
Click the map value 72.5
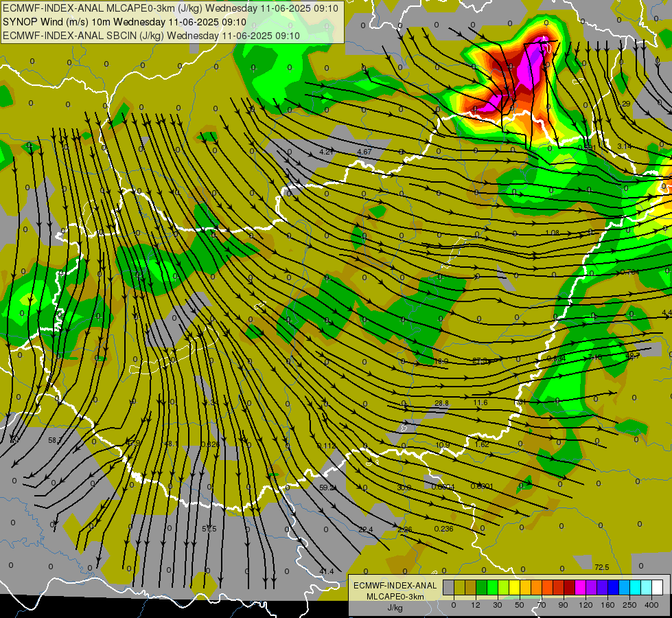pos(602,567)
